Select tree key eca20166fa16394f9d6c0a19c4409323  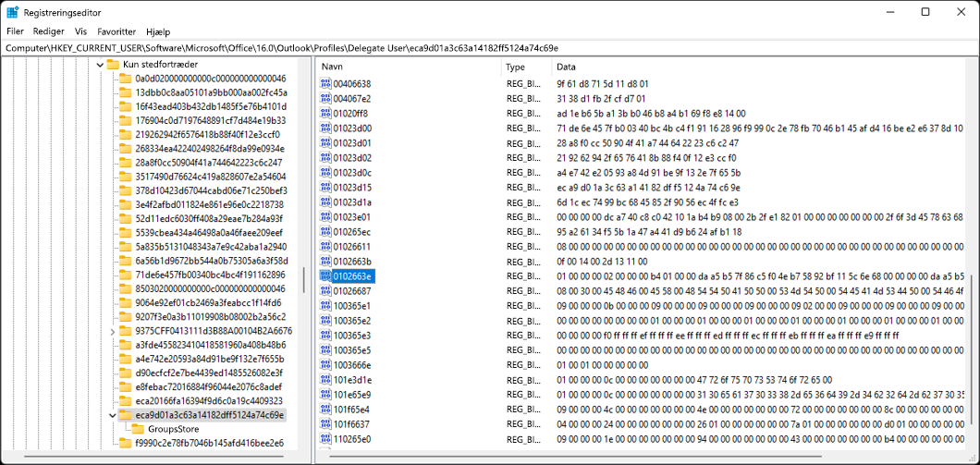point(209,400)
